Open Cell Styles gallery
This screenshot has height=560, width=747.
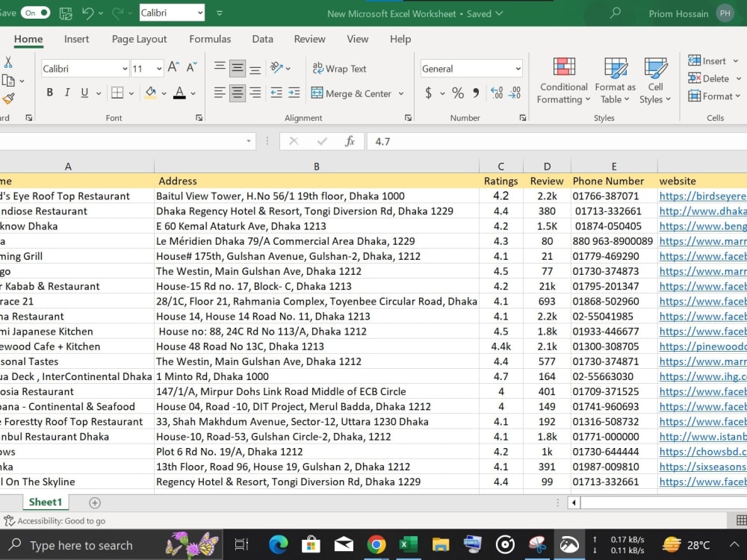pos(656,80)
